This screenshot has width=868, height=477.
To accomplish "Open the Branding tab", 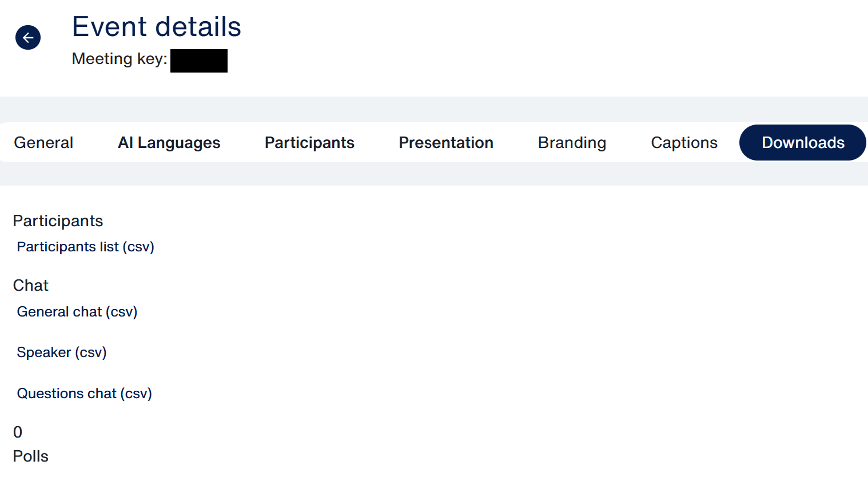I will [x=572, y=143].
